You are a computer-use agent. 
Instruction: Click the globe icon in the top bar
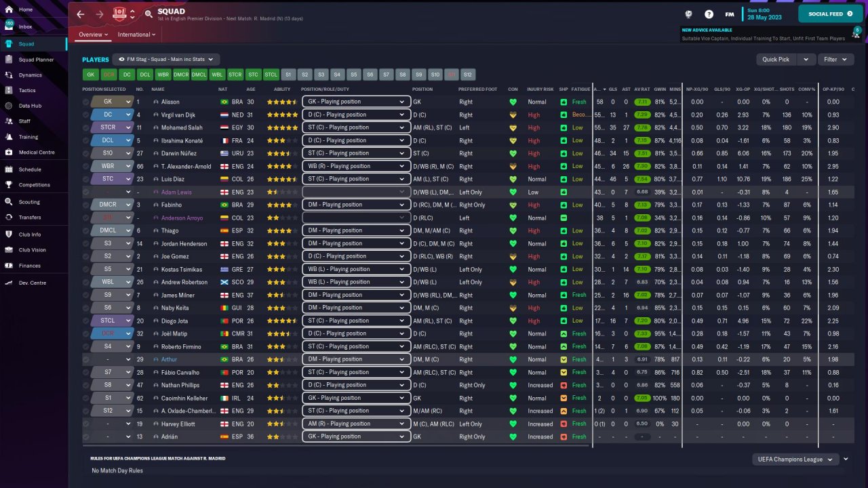[688, 14]
